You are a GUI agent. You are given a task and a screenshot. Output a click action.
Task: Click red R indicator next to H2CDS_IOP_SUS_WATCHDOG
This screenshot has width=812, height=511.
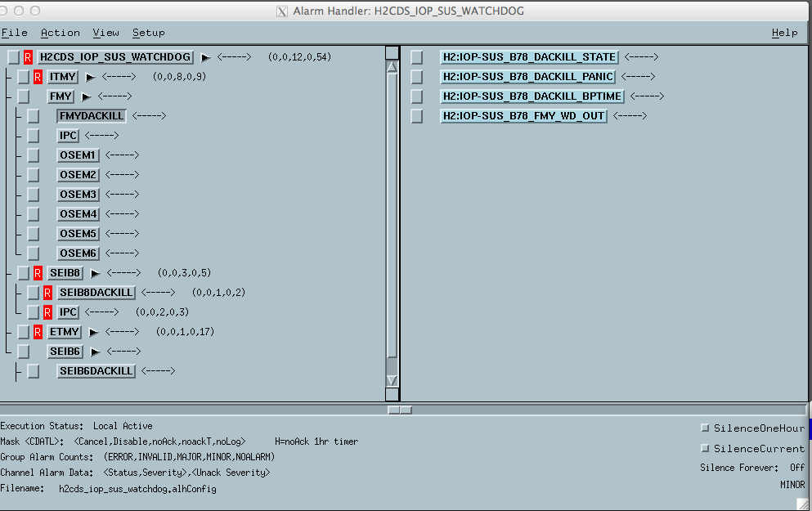[x=28, y=57]
